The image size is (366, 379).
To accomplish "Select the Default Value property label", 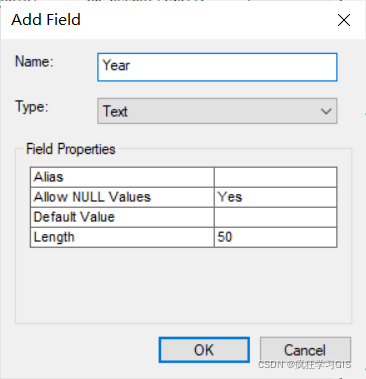I will (x=74, y=217).
